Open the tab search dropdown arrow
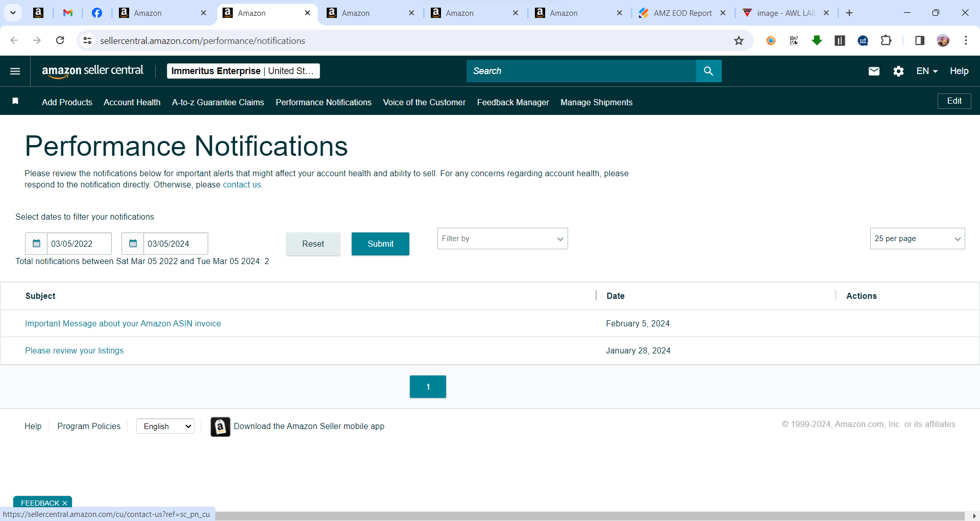This screenshot has width=980, height=521. [13, 13]
